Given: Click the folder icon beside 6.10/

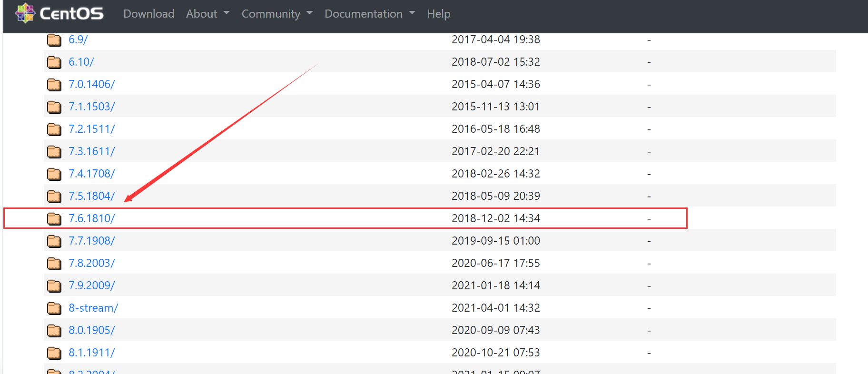Looking at the screenshot, I should click(54, 62).
